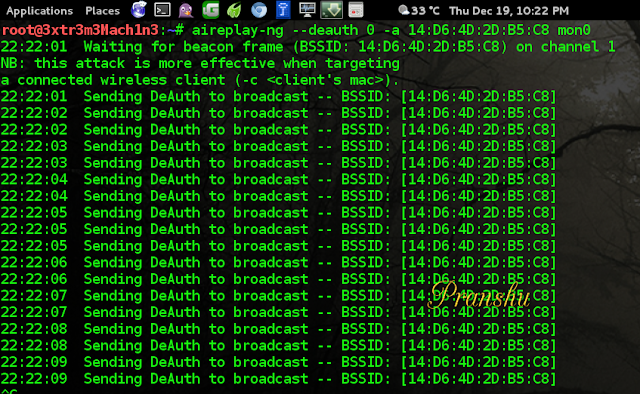640x394 pixels.
Task: Click mon0 at the end of the command
Action: (574, 30)
